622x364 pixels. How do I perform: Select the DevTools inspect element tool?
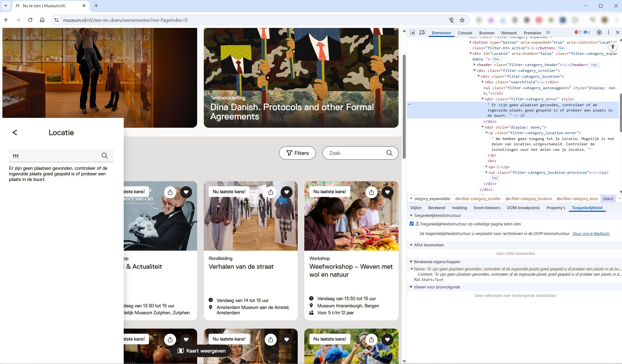coord(412,32)
